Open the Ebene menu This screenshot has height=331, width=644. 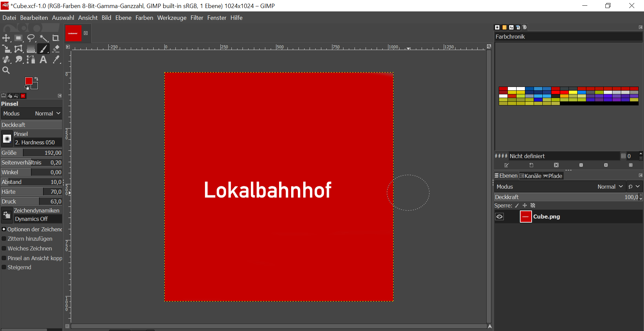click(123, 18)
